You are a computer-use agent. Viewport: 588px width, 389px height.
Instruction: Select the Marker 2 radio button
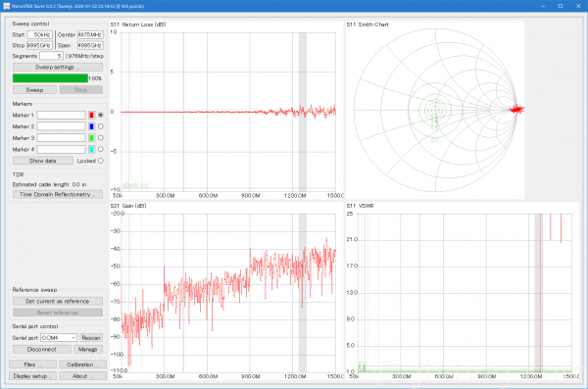coord(101,126)
